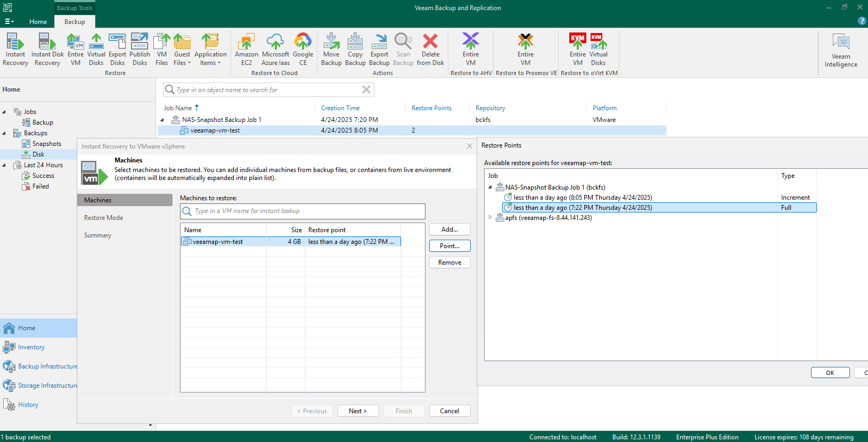Click the Delete from Disk icon
The image size is (868, 442).
(x=430, y=50)
